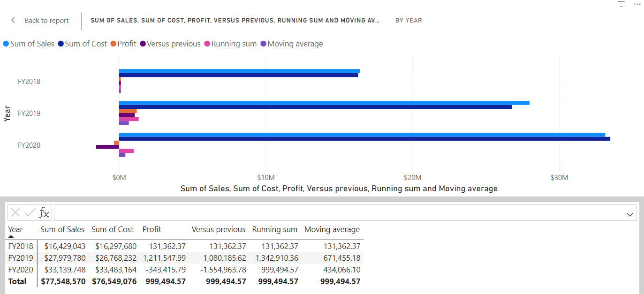Image resolution: width=644 pixels, height=294 pixels.
Task: Select the Total row label in the table
Action: pos(17,281)
